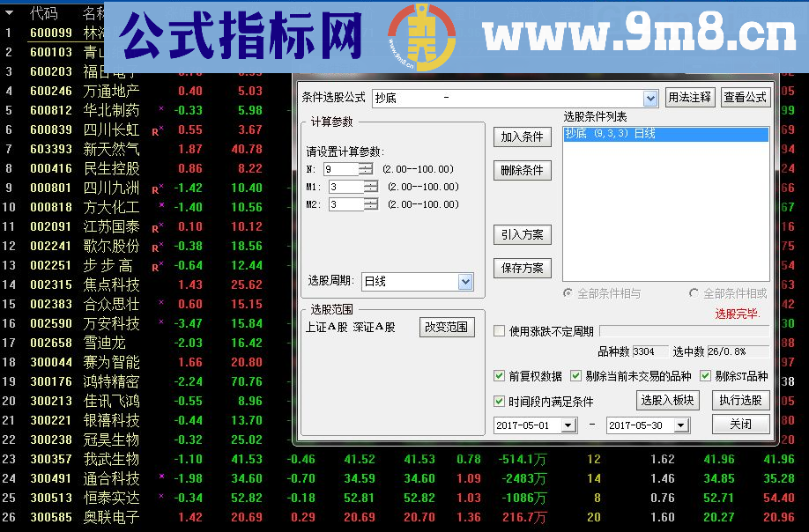Image resolution: width=809 pixels, height=532 pixels.
Task: Click the 选股入板块 button
Action: tap(668, 400)
